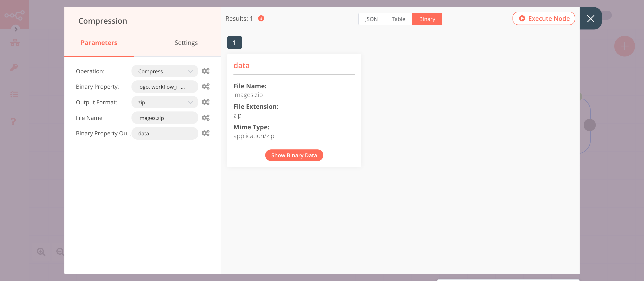The image size is (644, 281).
Task: Execute the Compression node
Action: [x=544, y=18]
